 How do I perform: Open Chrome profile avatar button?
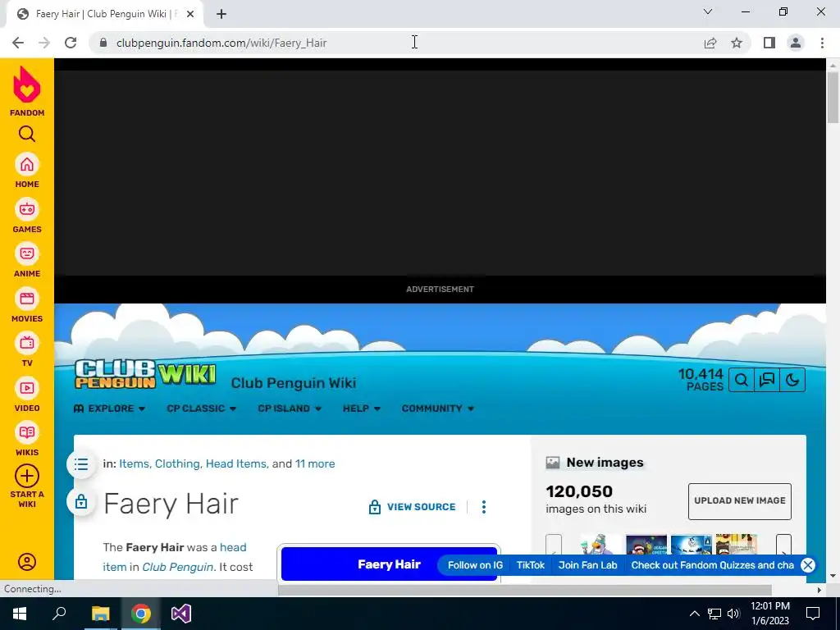(x=796, y=43)
